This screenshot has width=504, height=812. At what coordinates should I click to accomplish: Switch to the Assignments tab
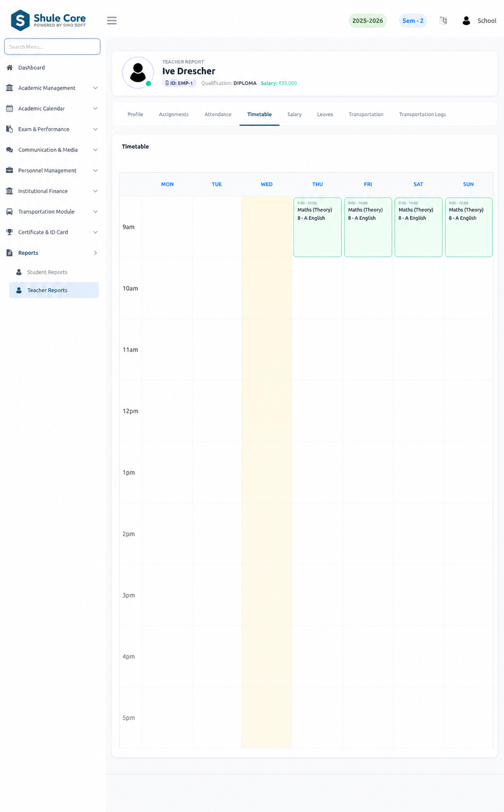pyautogui.click(x=173, y=114)
